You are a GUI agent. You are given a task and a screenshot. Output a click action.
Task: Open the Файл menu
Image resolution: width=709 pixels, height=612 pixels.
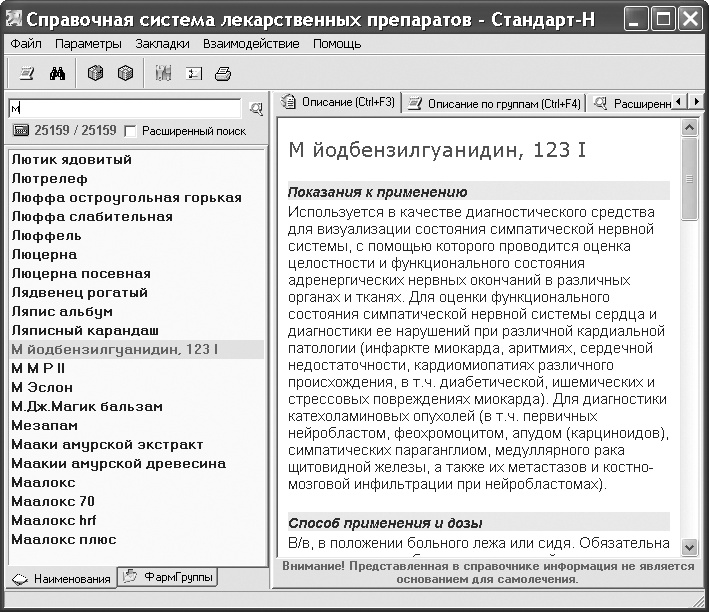[x=27, y=44]
